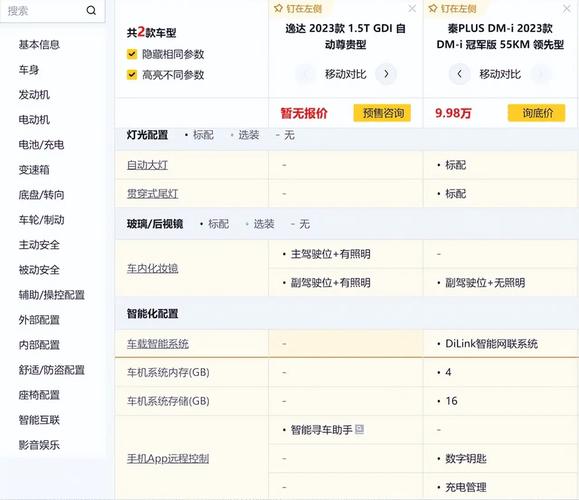The image size is (579, 500).
Task: Jump to 舒适/防盗配置 section
Action: click(52, 370)
